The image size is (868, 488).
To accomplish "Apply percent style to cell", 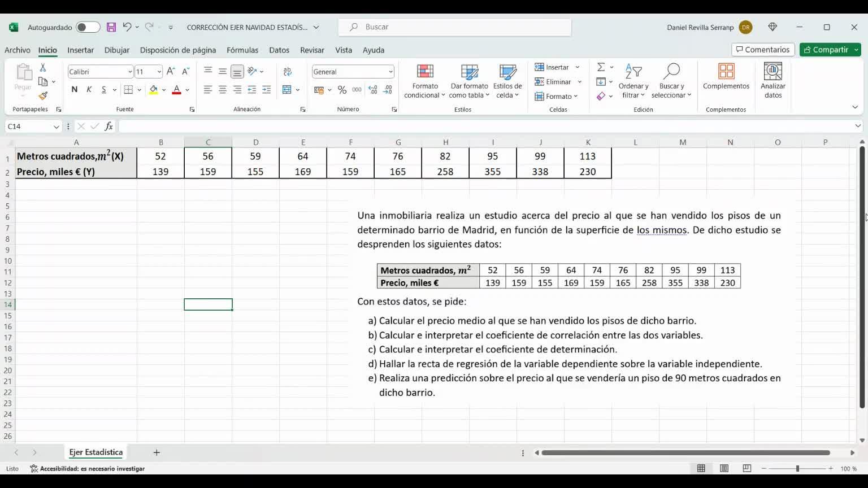I will [342, 90].
